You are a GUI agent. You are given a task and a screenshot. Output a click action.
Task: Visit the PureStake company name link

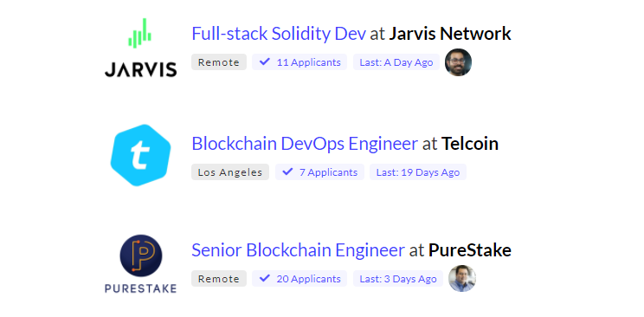(470, 250)
